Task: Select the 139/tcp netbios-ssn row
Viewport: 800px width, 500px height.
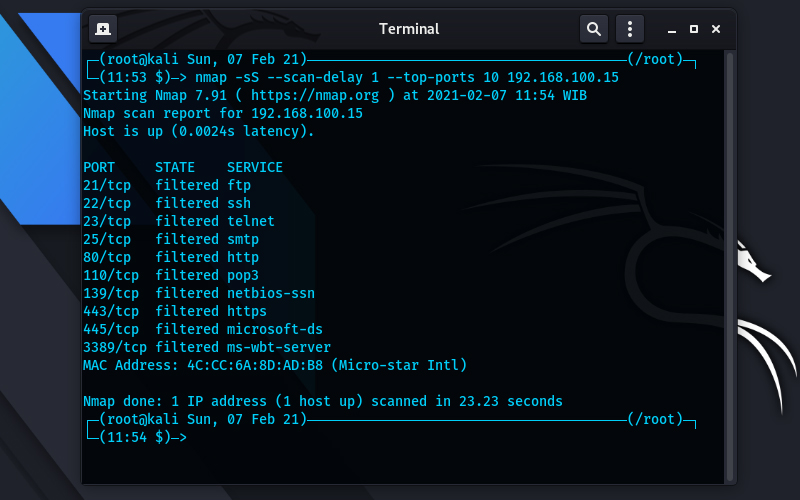Action: click(x=199, y=293)
